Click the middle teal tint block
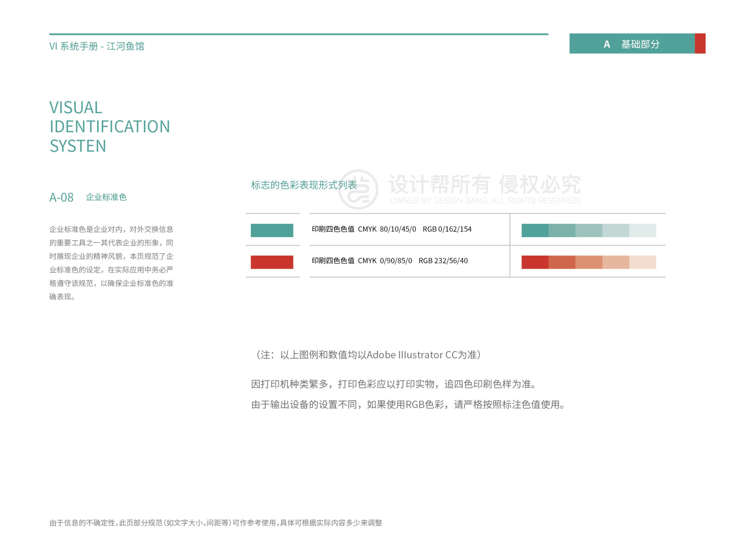 click(589, 230)
